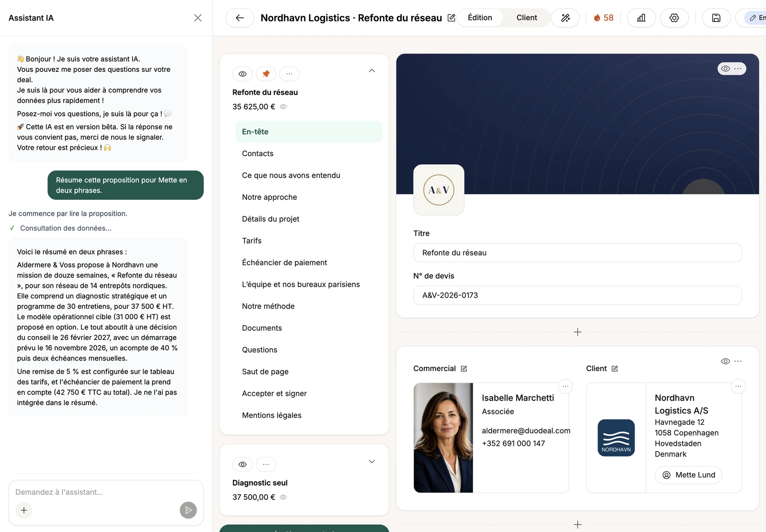Switch to the Édition tab
766x532 pixels.
pyautogui.click(x=480, y=18)
